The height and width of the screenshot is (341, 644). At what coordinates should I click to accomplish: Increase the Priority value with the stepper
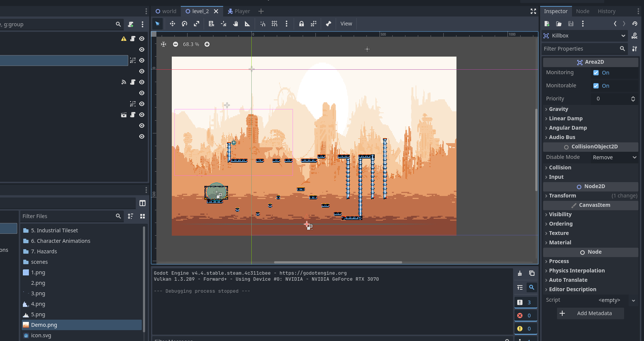point(633,97)
